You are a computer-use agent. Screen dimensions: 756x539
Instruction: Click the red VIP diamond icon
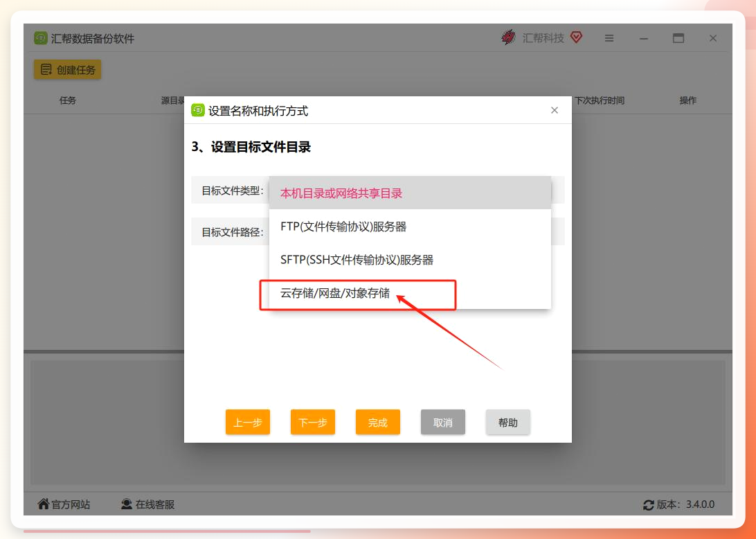576,37
